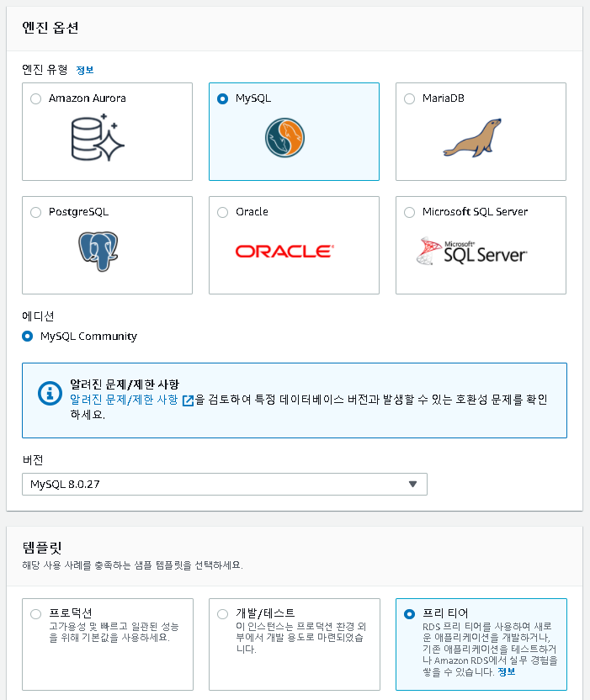Click the MariaDB seal logo
590x700 pixels.
pos(472,137)
